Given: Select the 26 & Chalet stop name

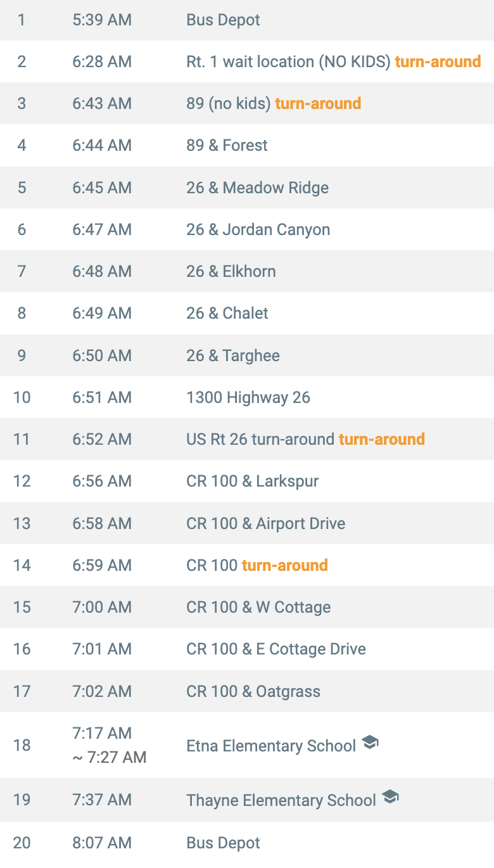Looking at the screenshot, I should (x=227, y=313).
